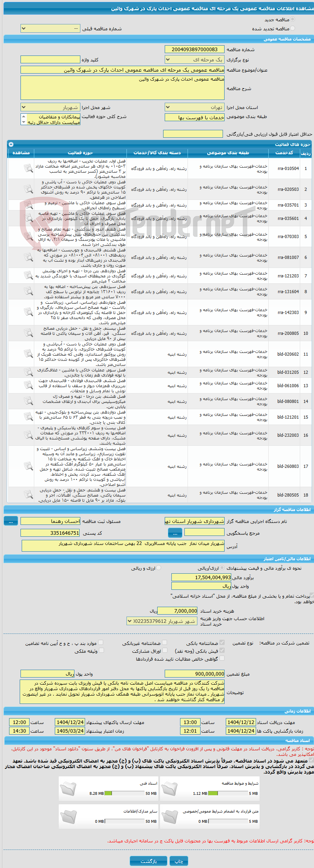314x868 pixels.
Task: Click ellipsis button next to مرجع پاسخگویی
Action: click(x=175, y=533)
